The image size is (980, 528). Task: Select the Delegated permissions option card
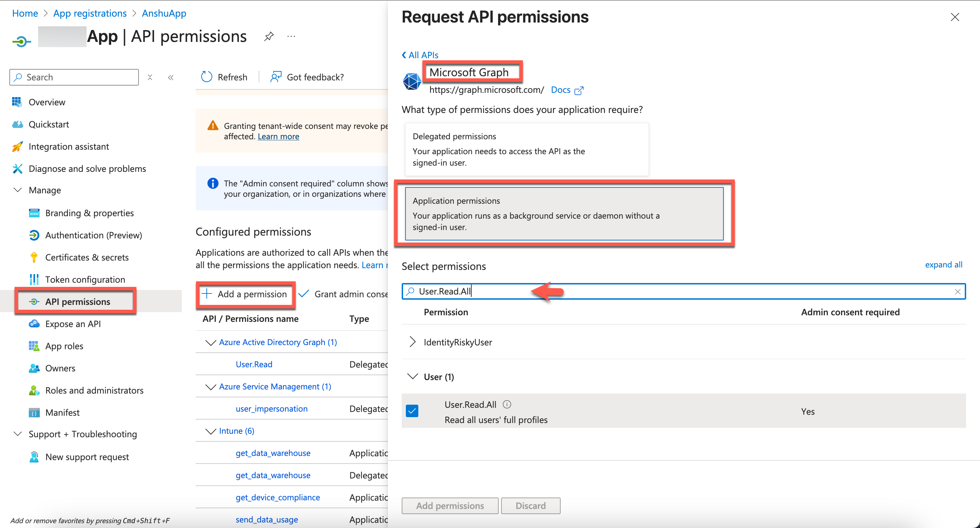pos(526,149)
